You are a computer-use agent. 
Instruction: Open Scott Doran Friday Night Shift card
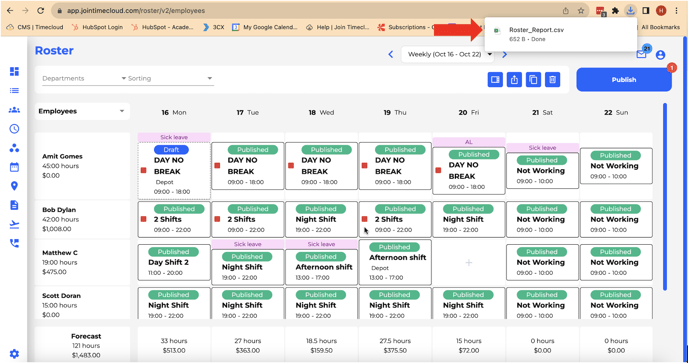[469, 303]
